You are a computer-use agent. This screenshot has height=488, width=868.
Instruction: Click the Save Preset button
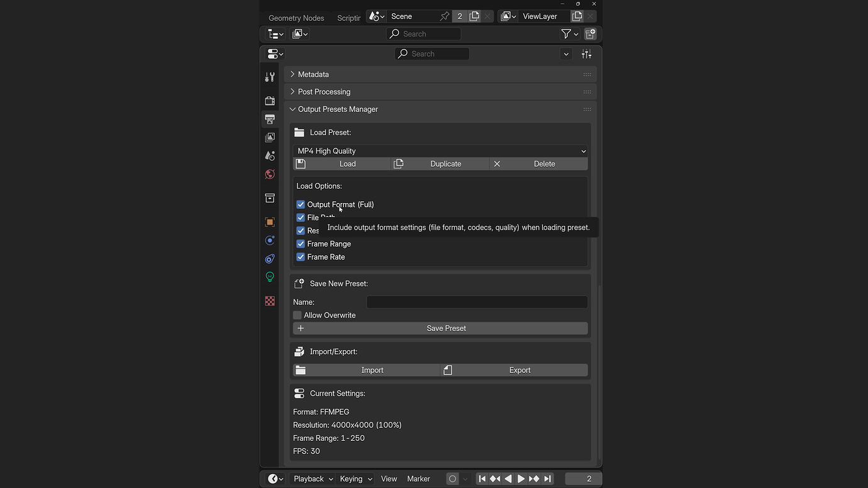(x=440, y=328)
